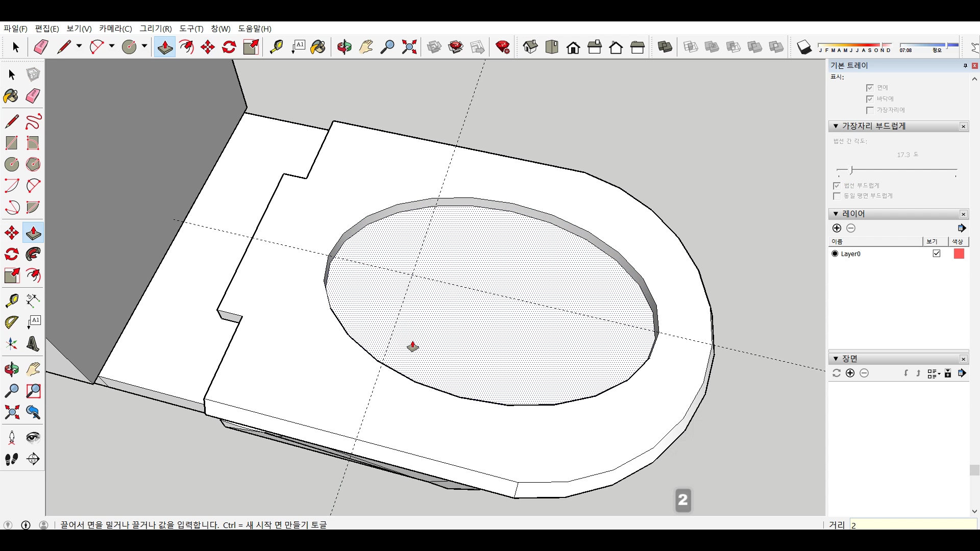Enable the 동일 평면 부드럽게 checkbox
The image size is (980, 551).
(837, 196)
